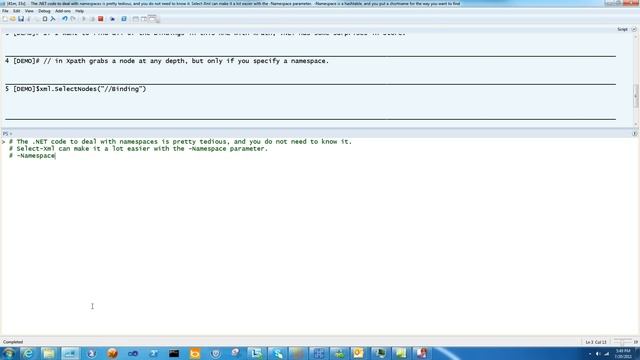Open a script with the Open folder icon
Viewport: 640px width, 360px height.
click(x=13, y=19)
